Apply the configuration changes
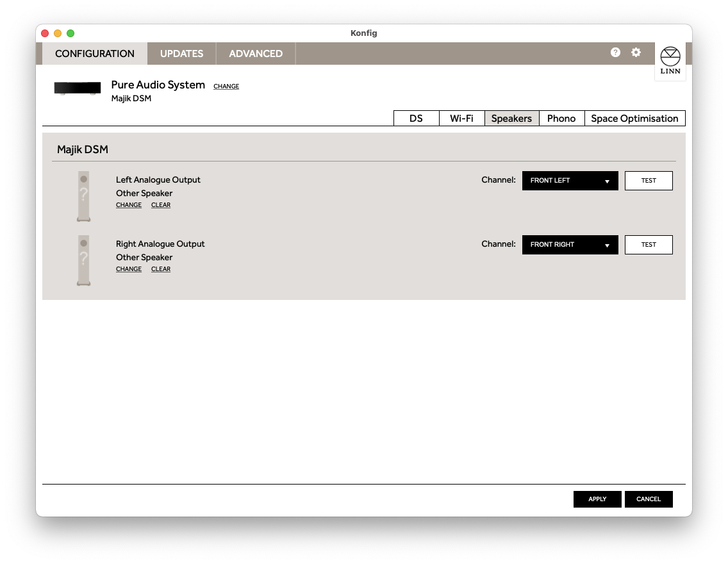The image size is (728, 564). point(597,499)
